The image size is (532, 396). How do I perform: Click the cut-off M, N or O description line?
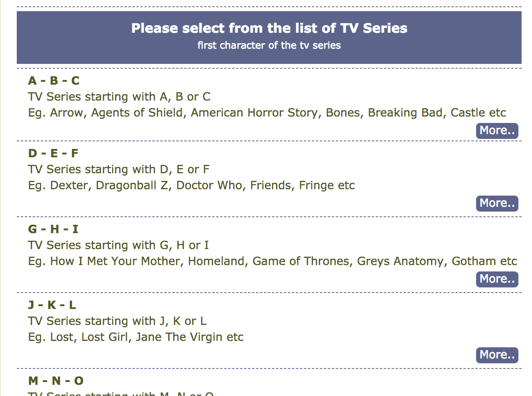point(121,393)
